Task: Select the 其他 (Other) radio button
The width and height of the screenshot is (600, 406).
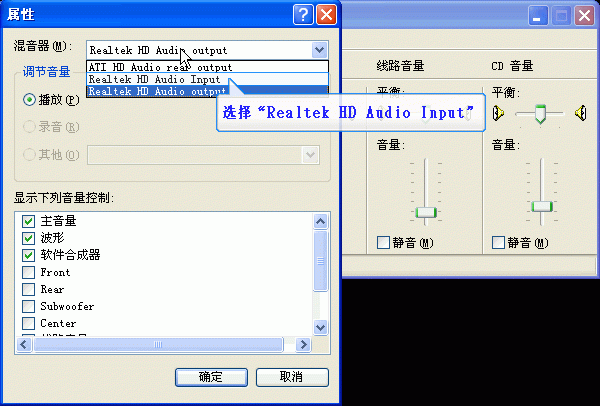Action: click(29, 155)
